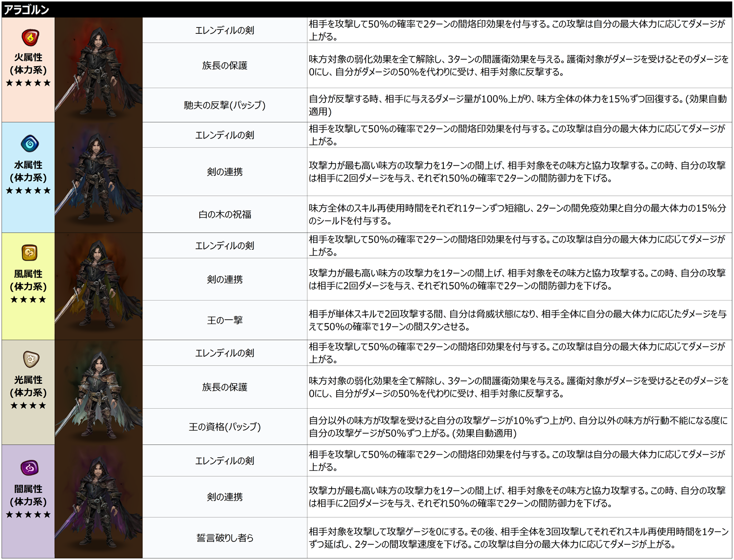
Task: Click the dark Aragorn character portrait
Action: click(98, 501)
